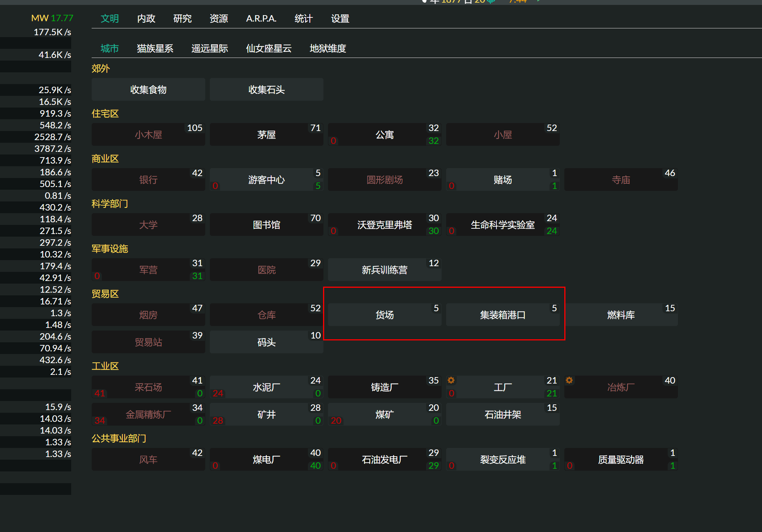Click the red off counter on 裂变反应堆
762x532 pixels.
[451, 466]
